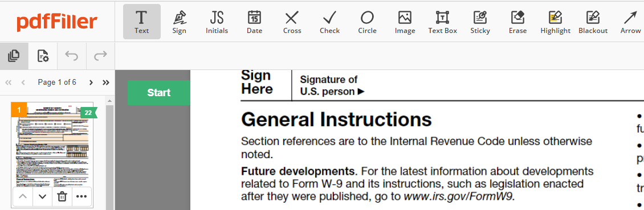The width and height of the screenshot is (644, 210).
Task: Click the General Instructions heading
Action: (x=336, y=120)
